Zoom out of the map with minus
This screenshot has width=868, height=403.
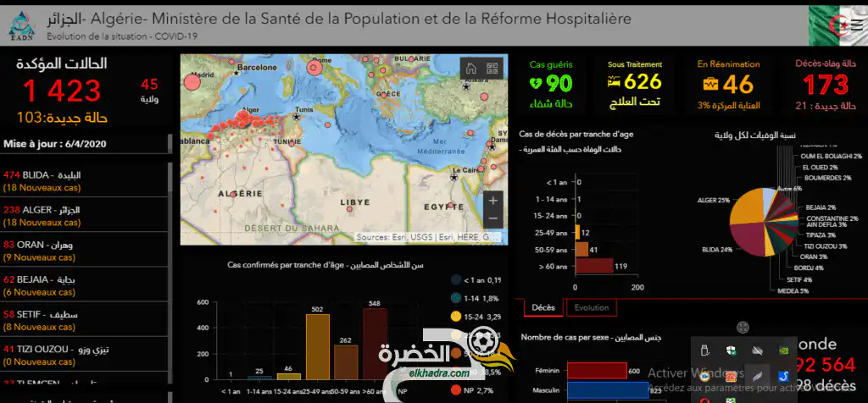pos(493,219)
